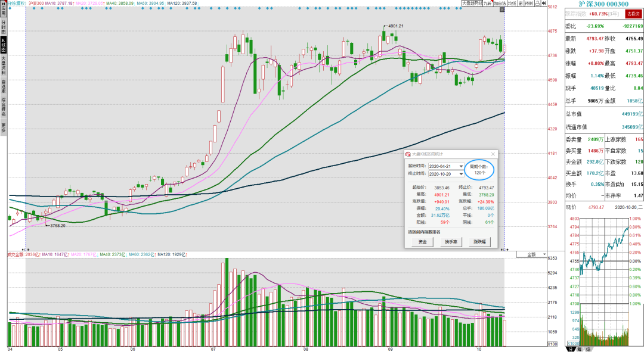Click the range slider handle below chart left

point(26,249)
